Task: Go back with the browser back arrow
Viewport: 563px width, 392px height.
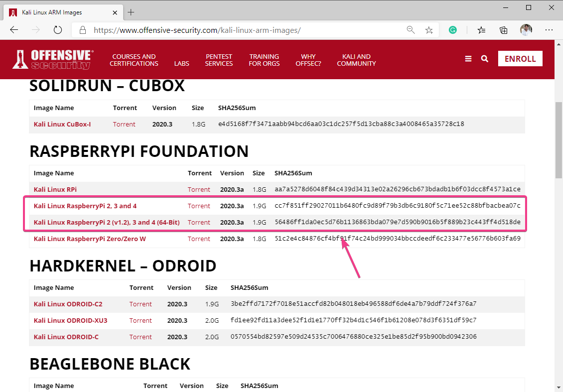Action: coord(14,30)
